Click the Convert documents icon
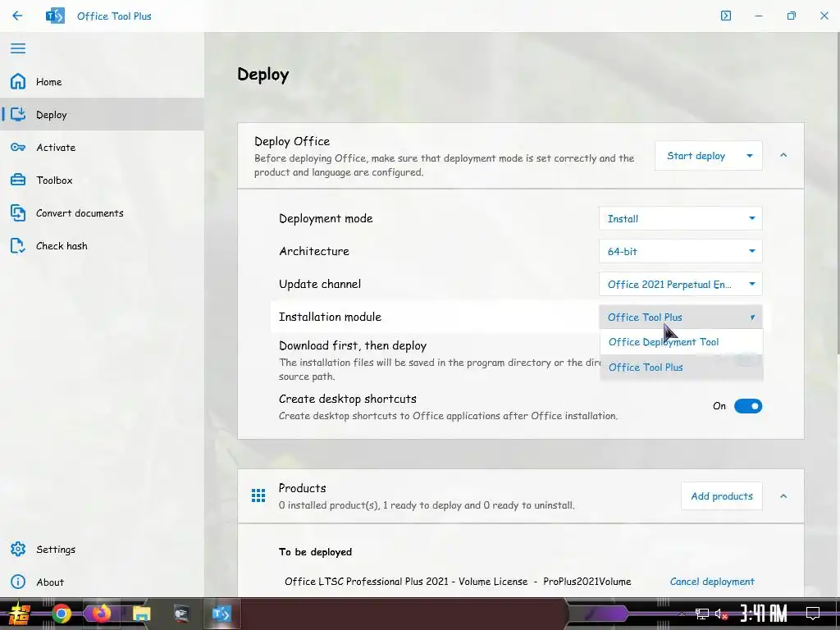 point(18,212)
